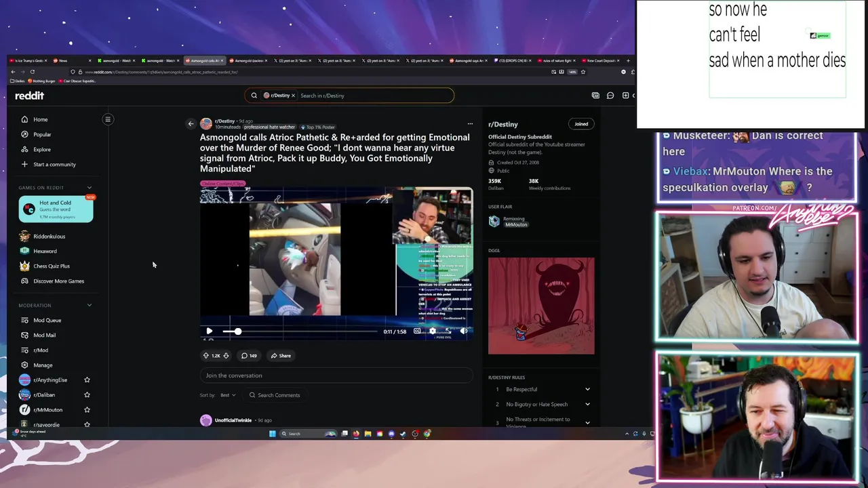868x488 pixels.
Task: Open user UnofficialTwinkle profile
Action: [x=233, y=420]
